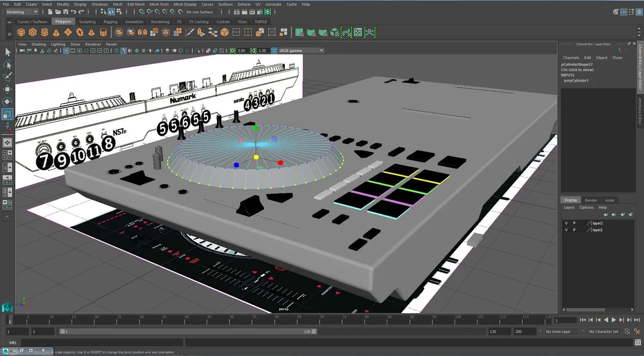Open the Channels menu in Channel Box

click(571, 58)
